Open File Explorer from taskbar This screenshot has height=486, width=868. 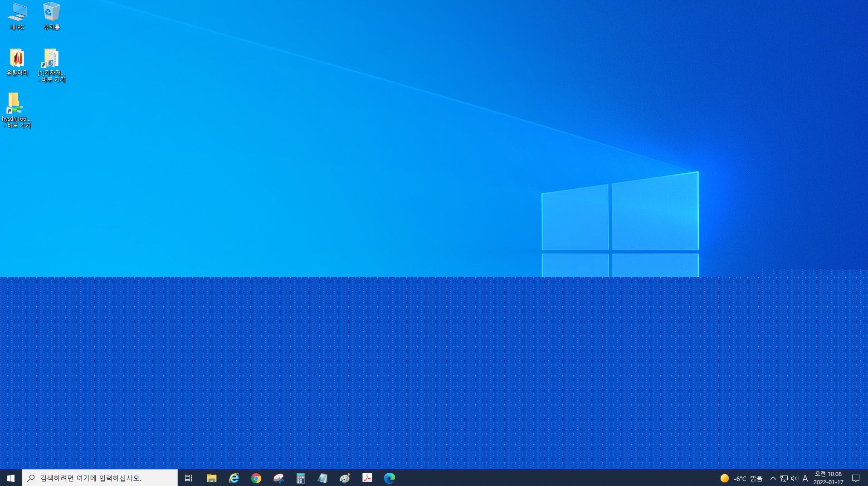point(211,478)
